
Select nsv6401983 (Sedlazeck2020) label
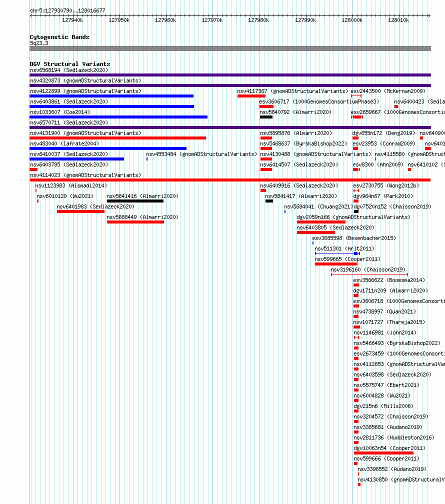coord(95,206)
